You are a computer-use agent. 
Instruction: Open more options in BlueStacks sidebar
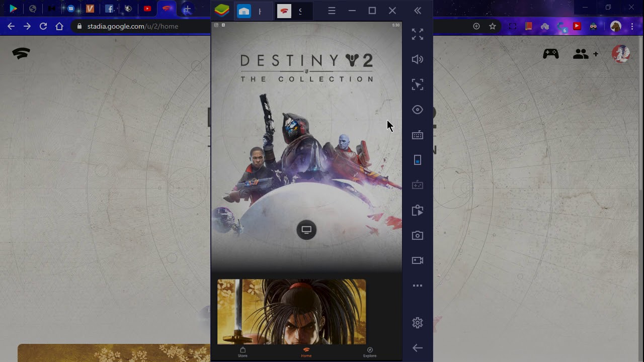tap(418, 286)
